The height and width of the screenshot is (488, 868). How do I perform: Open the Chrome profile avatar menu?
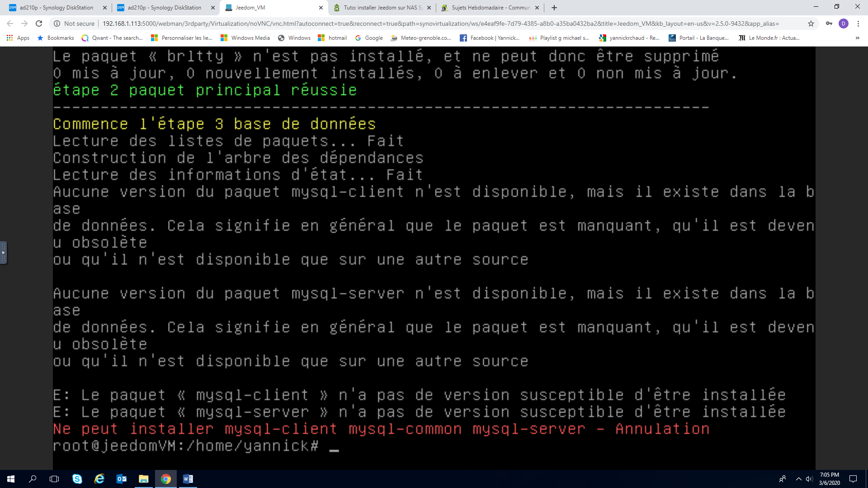[x=844, y=23]
